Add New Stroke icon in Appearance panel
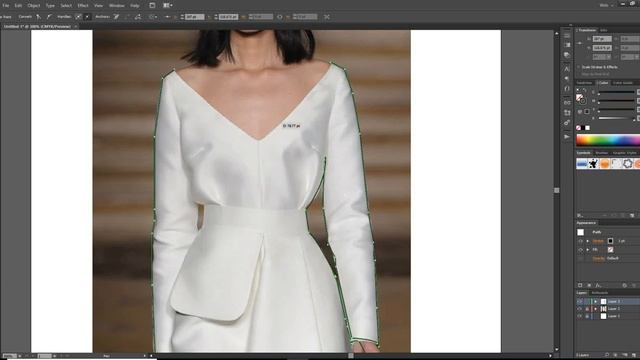The image size is (640, 360). click(x=580, y=285)
